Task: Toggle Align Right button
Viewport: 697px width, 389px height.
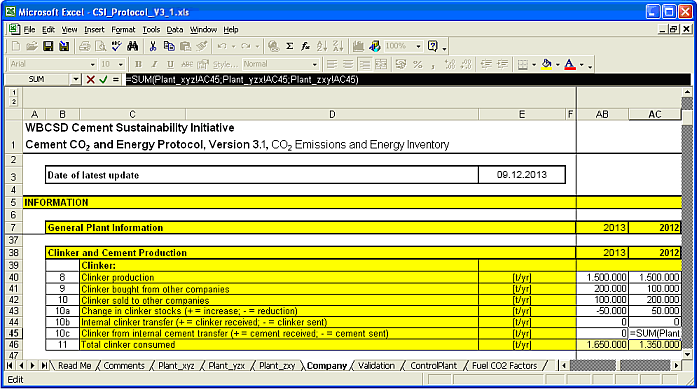Action: tap(365, 64)
